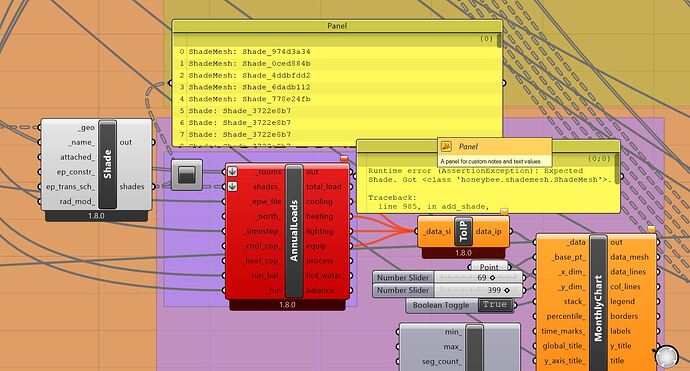Click the down-arrow on shades_ input
This screenshot has height=371, width=690.
coord(232,186)
